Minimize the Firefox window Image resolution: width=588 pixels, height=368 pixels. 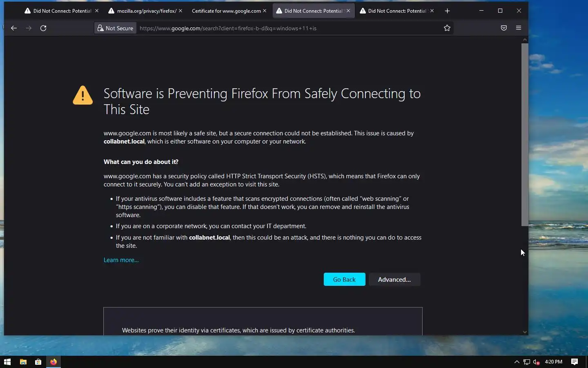click(x=481, y=11)
